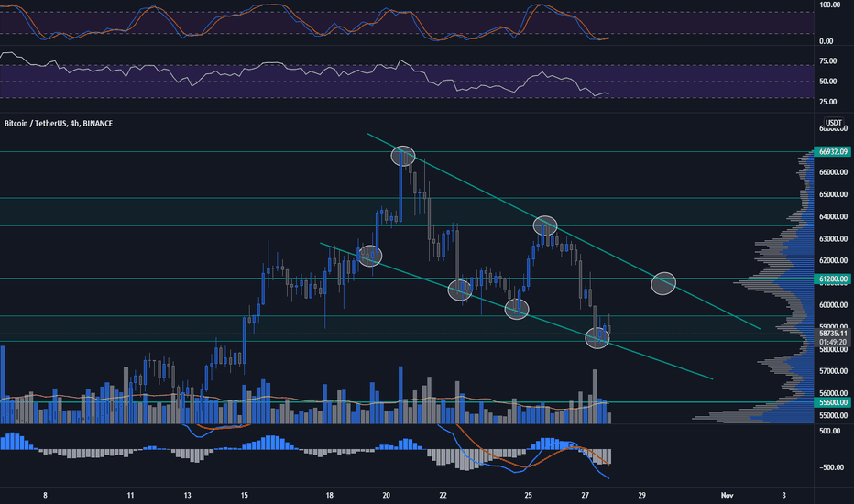Image resolution: width=854 pixels, height=504 pixels.
Task: Click date label 3 after Nov
Action: coord(783,495)
